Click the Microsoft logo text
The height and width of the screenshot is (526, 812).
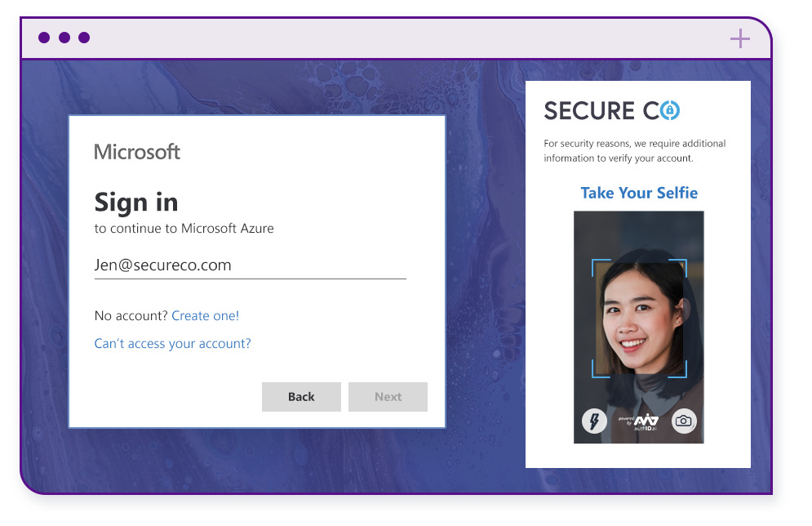[137, 152]
